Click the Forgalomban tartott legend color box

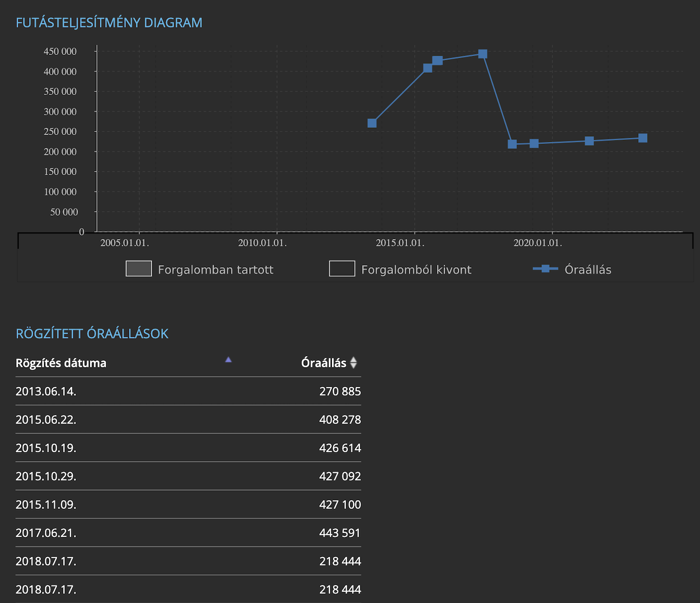(x=139, y=269)
